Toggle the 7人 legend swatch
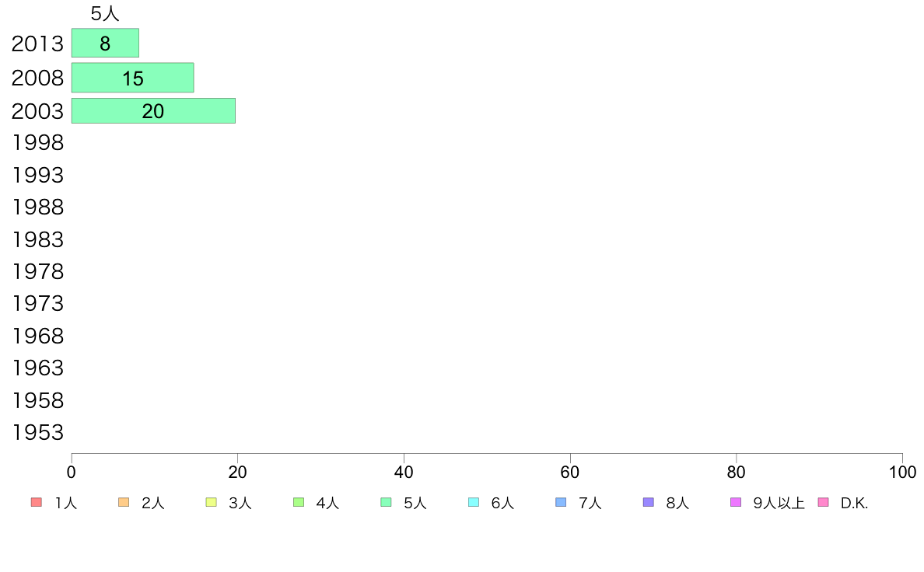This screenshot has width=924, height=572. click(561, 503)
